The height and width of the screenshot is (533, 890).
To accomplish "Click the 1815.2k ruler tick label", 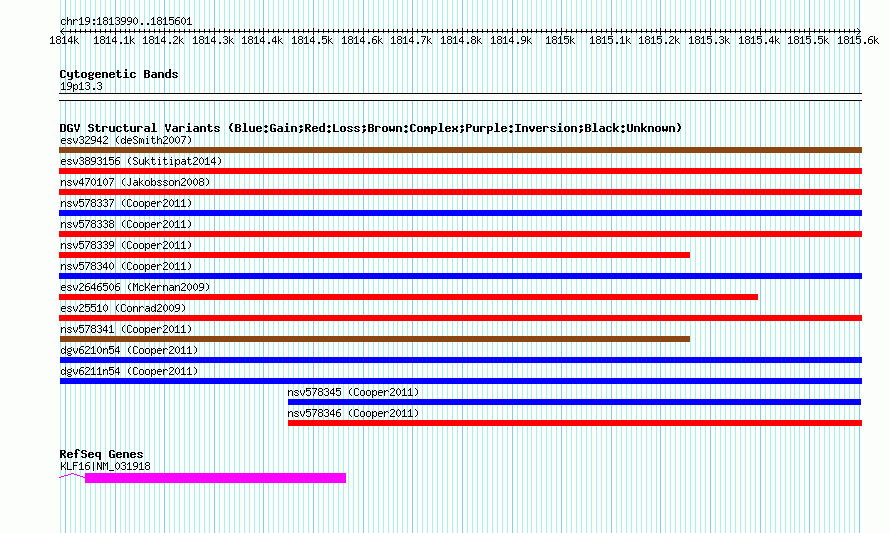I will pyautogui.click(x=660, y=40).
